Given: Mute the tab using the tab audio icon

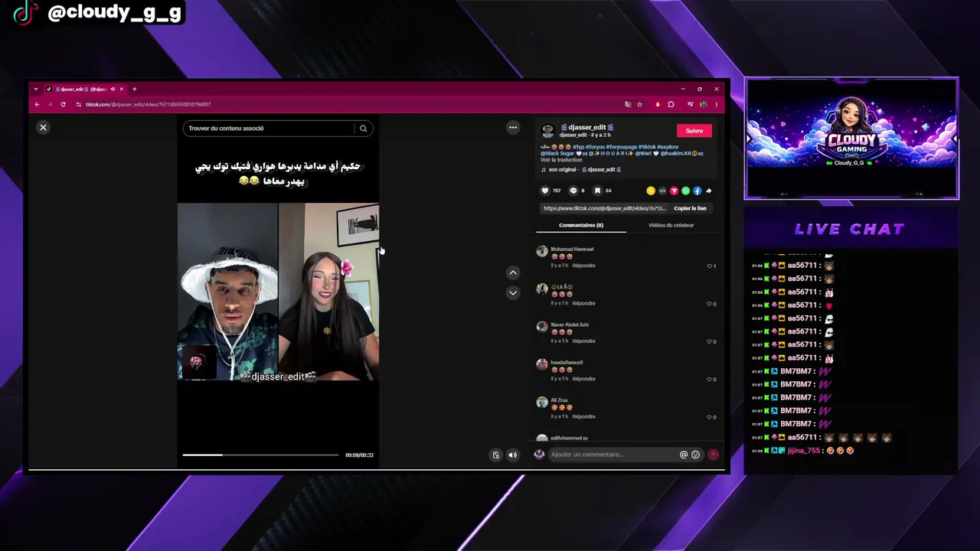Looking at the screenshot, I should 113,89.
